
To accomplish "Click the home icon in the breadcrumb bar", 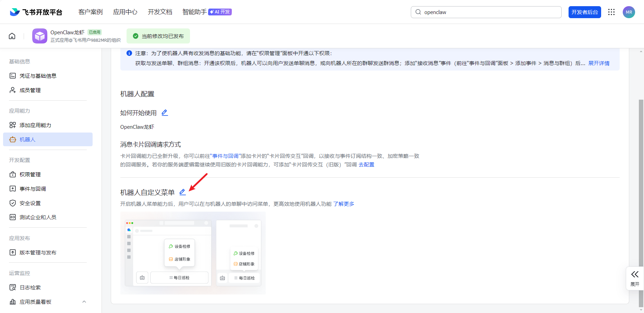I will tap(12, 36).
